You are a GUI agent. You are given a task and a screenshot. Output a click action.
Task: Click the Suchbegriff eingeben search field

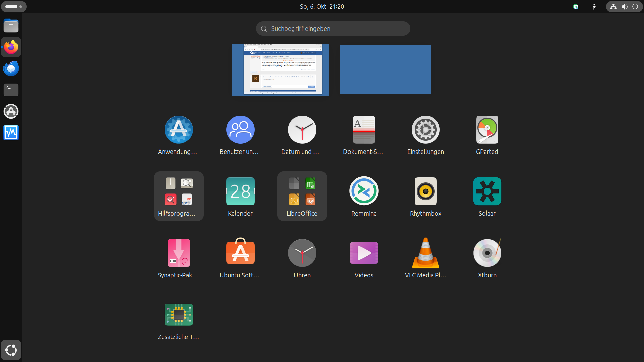coord(333,28)
